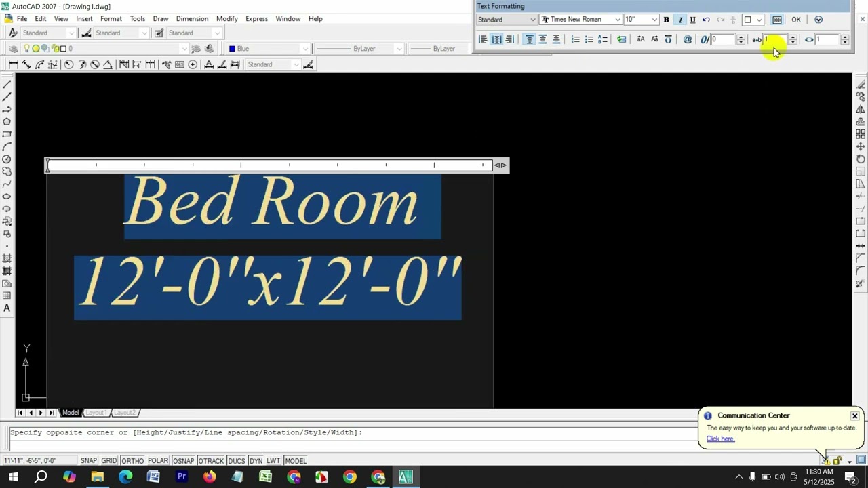Apply bulleted list formatting
This screenshot has height=488, width=868.
589,39
